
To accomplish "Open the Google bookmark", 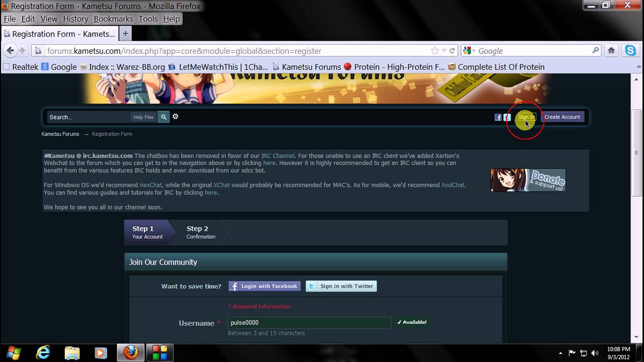I will point(59,67).
